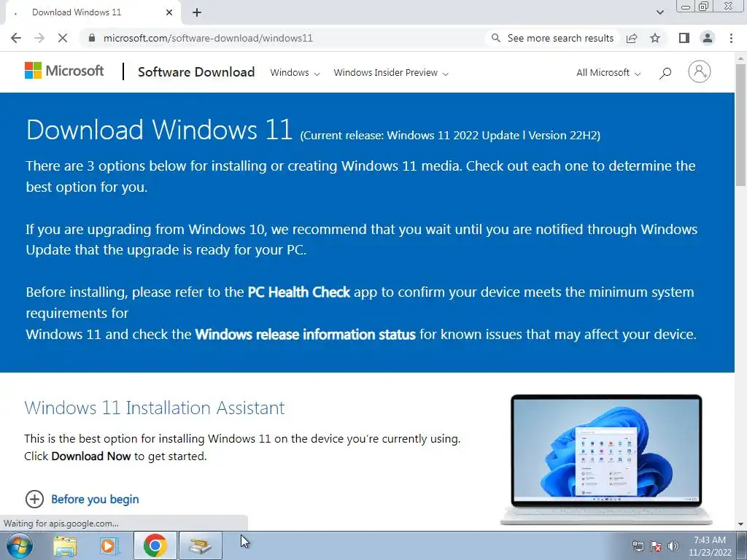The image size is (747, 560).
Task: Click the Windows 11 laptop image
Action: coord(606,459)
